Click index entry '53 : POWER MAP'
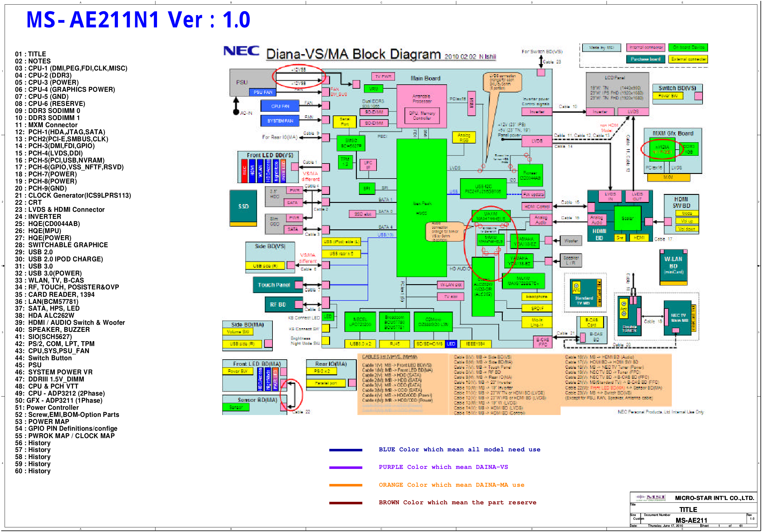Screen dimensions: 762x532 tap(42, 422)
